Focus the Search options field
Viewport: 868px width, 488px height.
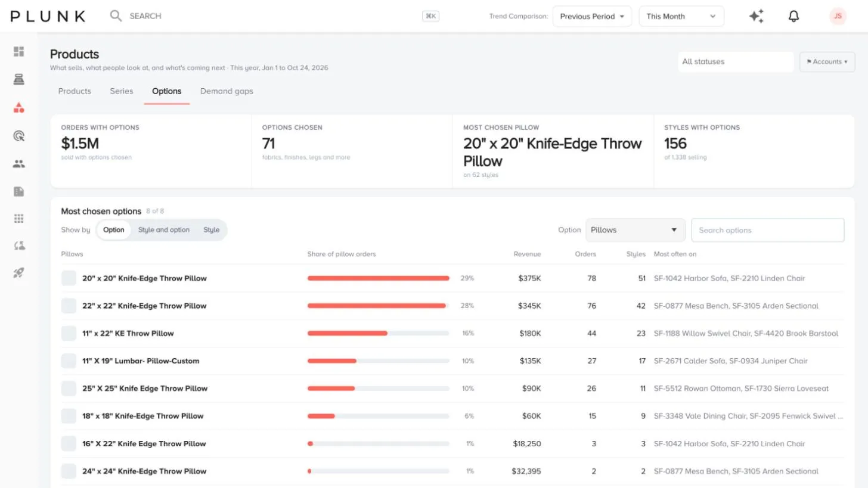(768, 230)
